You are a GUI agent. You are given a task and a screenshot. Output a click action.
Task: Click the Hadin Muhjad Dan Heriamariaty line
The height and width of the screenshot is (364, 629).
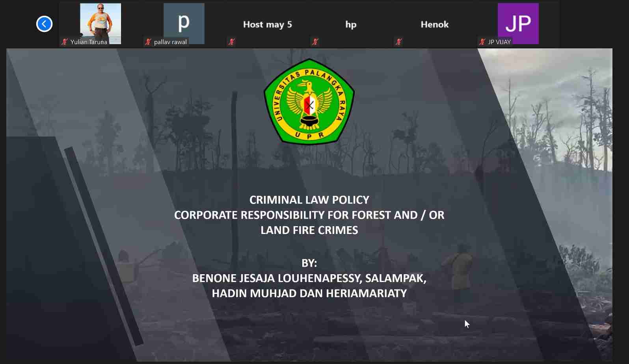(309, 293)
